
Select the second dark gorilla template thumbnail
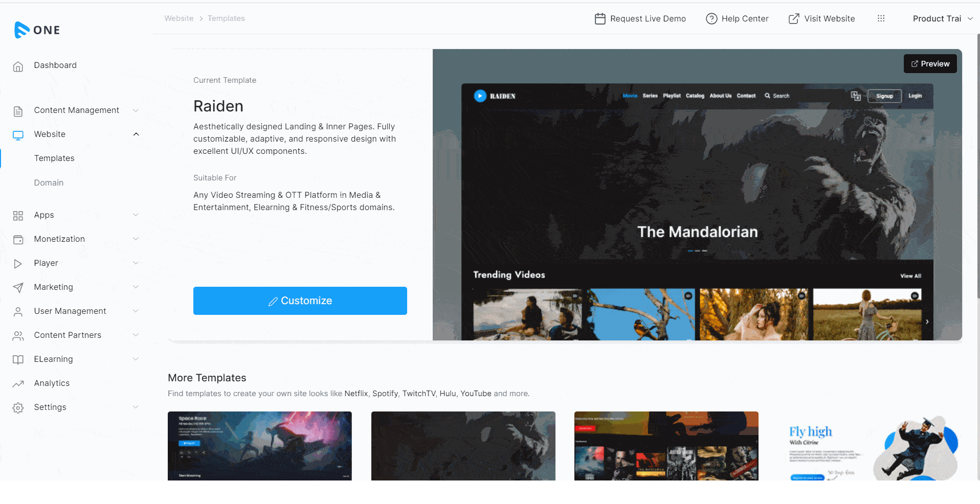pos(463,446)
